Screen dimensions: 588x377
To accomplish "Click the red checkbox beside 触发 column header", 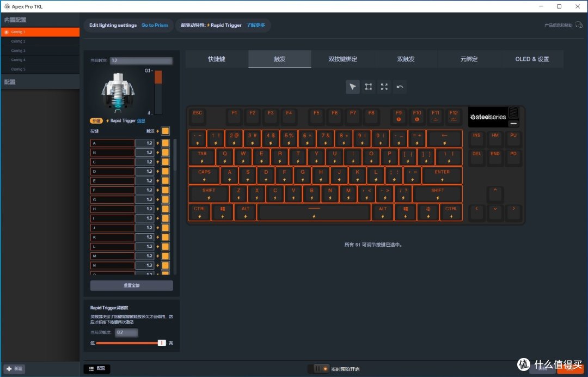I will [165, 131].
